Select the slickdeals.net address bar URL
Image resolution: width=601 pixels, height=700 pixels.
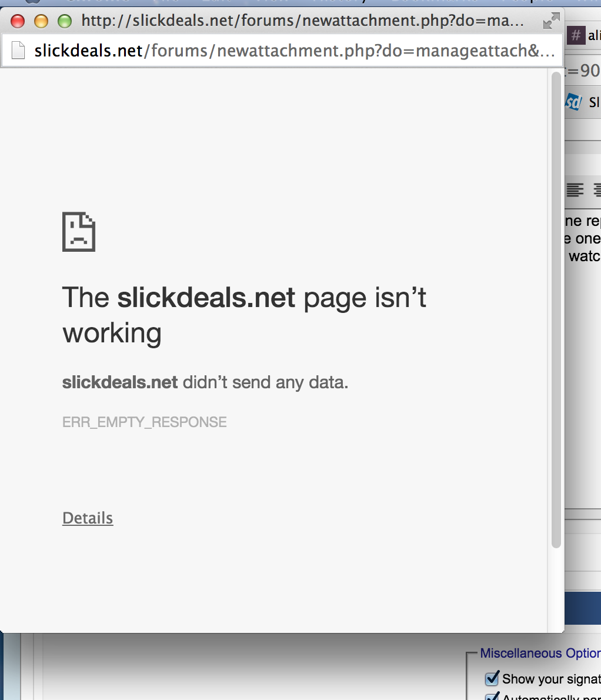pyautogui.click(x=295, y=51)
